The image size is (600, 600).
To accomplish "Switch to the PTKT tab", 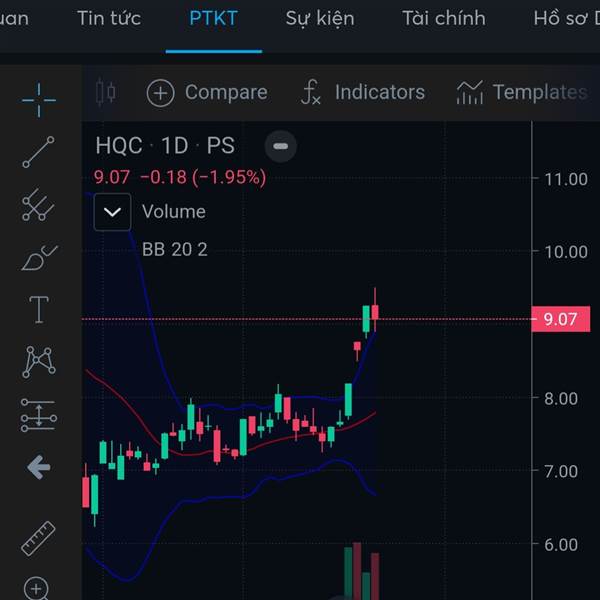I will point(214,18).
